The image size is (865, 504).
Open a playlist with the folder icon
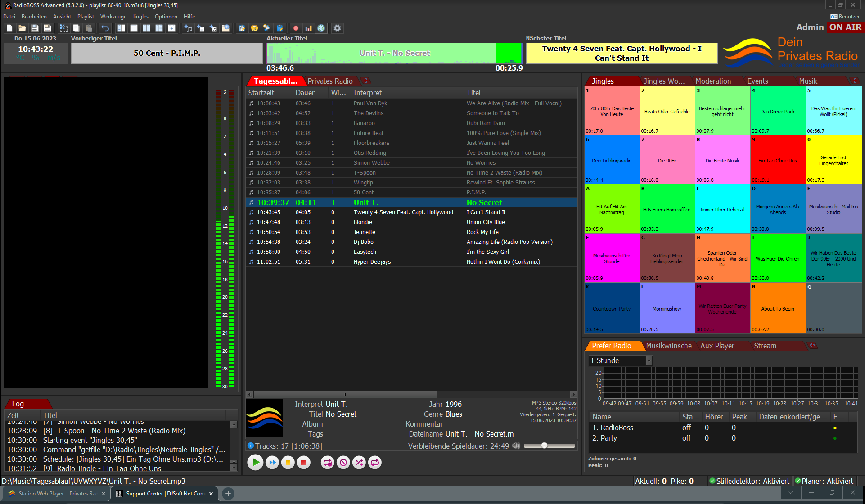[22, 28]
